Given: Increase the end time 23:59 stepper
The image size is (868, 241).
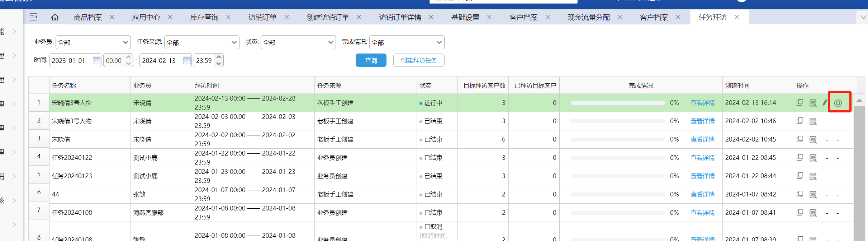Looking at the screenshot, I should (219, 57).
